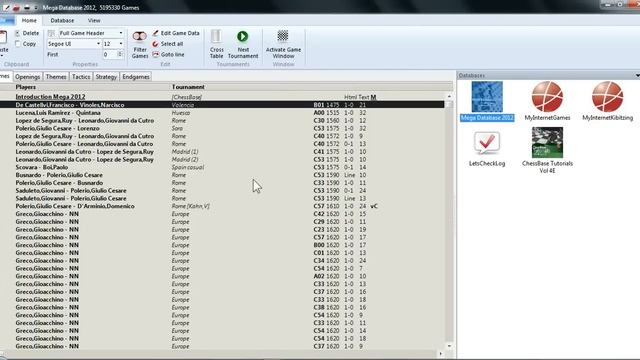Screen dimensions: 640x360
Task: Click the B00 1620 ECO cell
Action: point(326,245)
